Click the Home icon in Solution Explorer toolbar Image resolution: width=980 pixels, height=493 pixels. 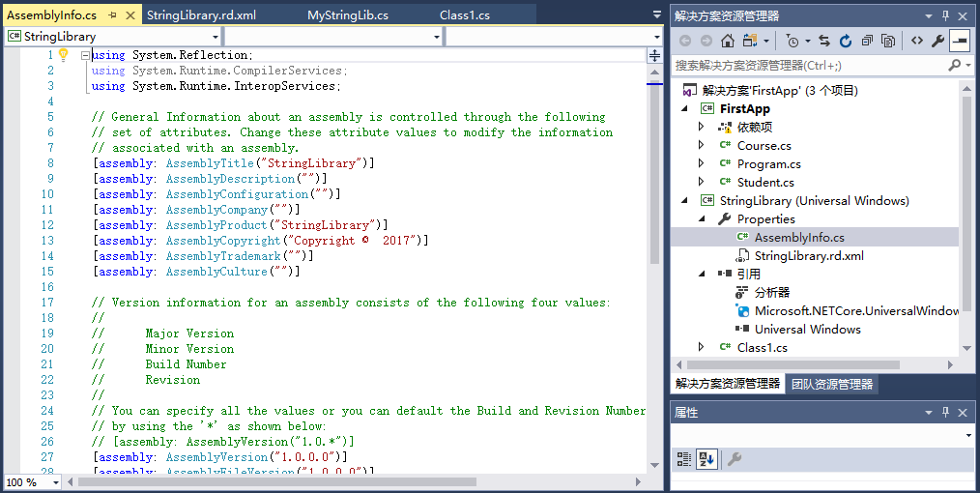click(x=727, y=41)
